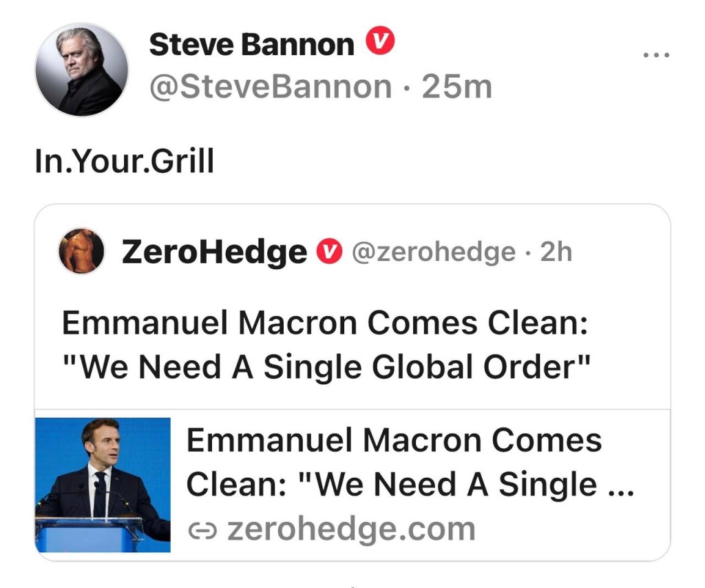Open Steve Bannon's profile picture
The height and width of the screenshot is (588, 705).
click(x=82, y=69)
